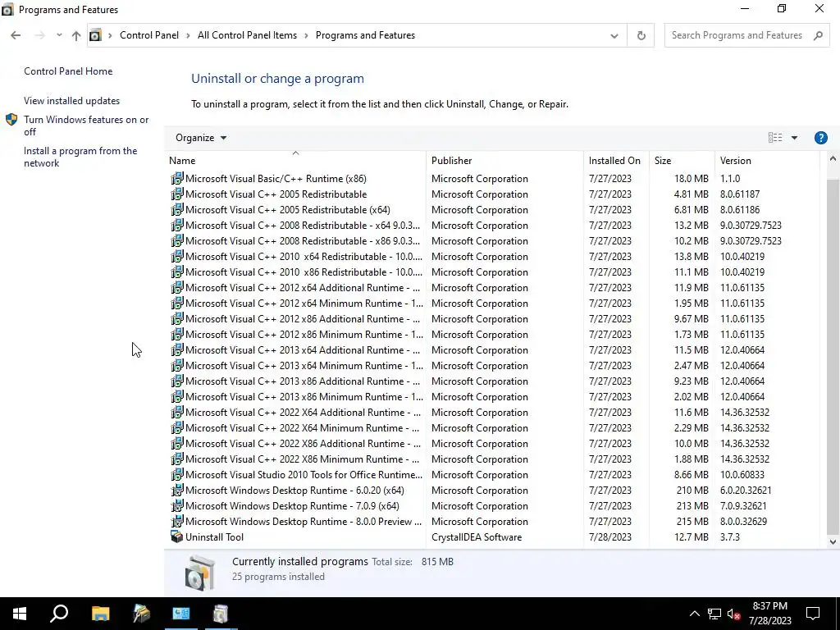Click the muted volume tray icon
The width and height of the screenshot is (840, 630).
(733, 614)
